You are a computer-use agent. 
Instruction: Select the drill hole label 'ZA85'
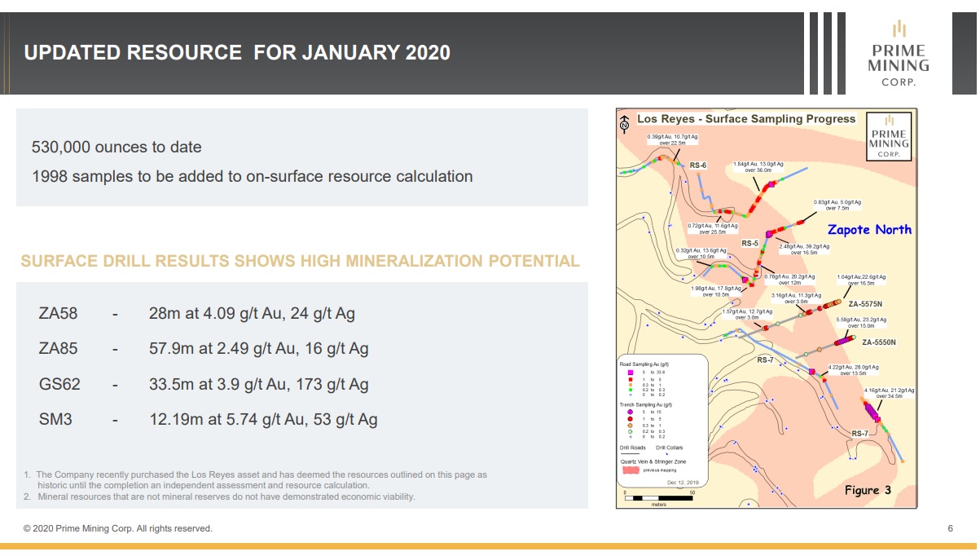coord(58,349)
